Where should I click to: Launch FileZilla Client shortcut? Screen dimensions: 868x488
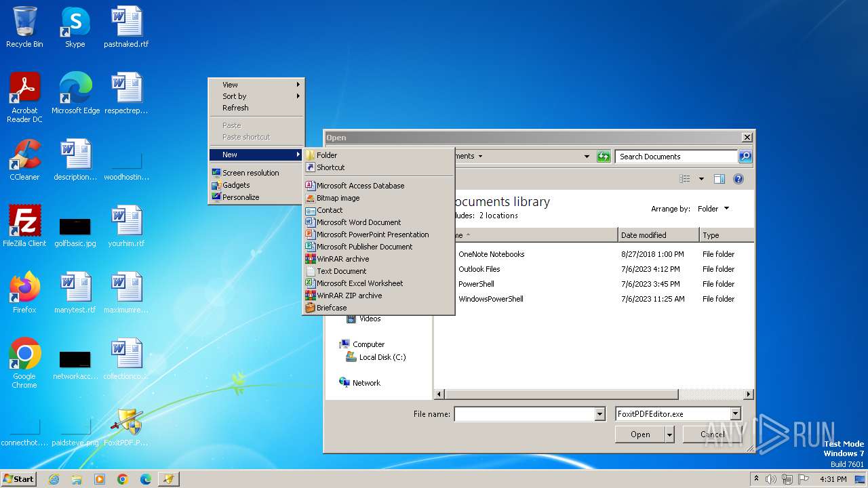click(24, 226)
